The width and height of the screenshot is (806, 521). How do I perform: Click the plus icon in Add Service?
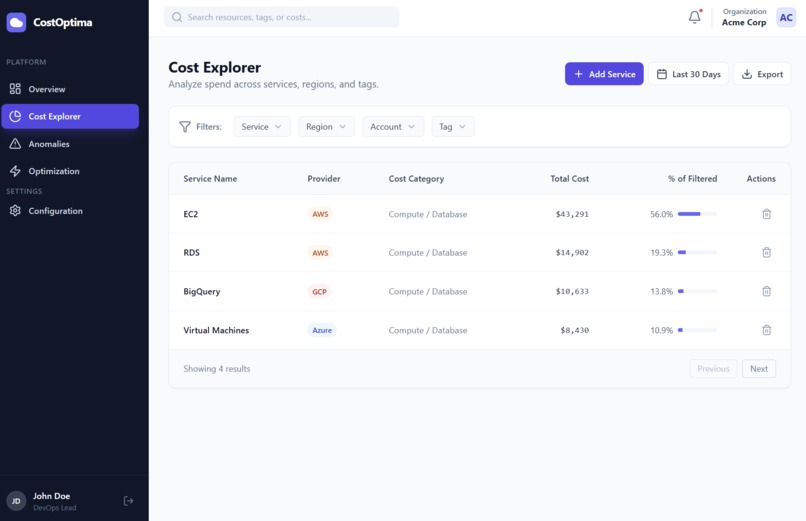tap(578, 74)
